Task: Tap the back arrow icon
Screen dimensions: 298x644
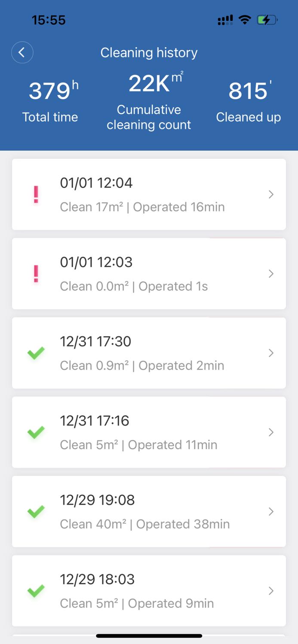Action: pos(22,52)
